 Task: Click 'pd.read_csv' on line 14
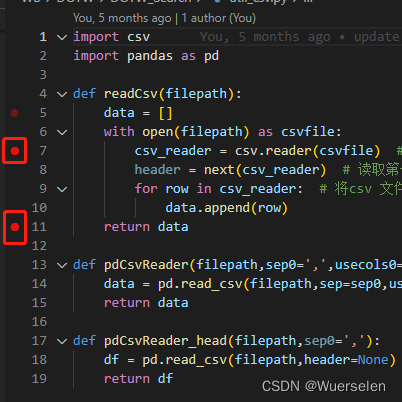coord(200,284)
